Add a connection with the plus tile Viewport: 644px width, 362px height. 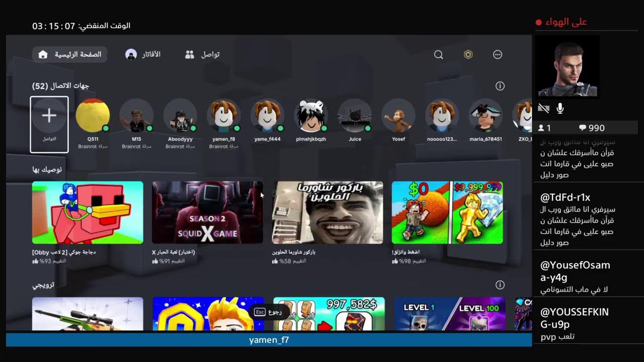click(x=49, y=124)
